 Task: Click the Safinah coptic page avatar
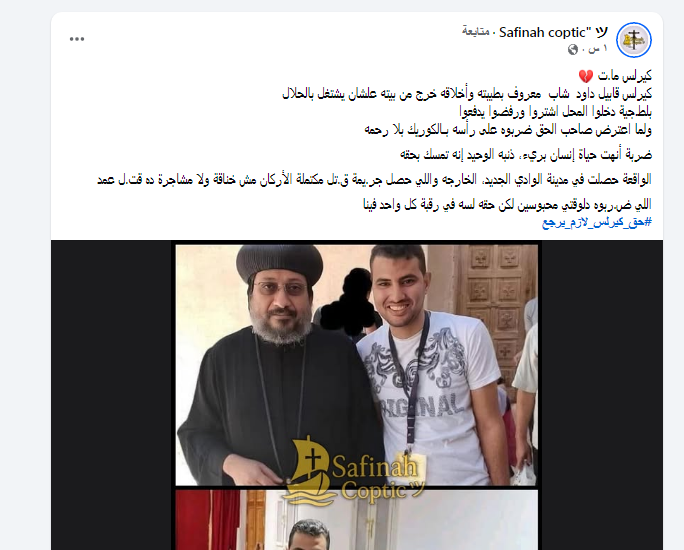(634, 40)
